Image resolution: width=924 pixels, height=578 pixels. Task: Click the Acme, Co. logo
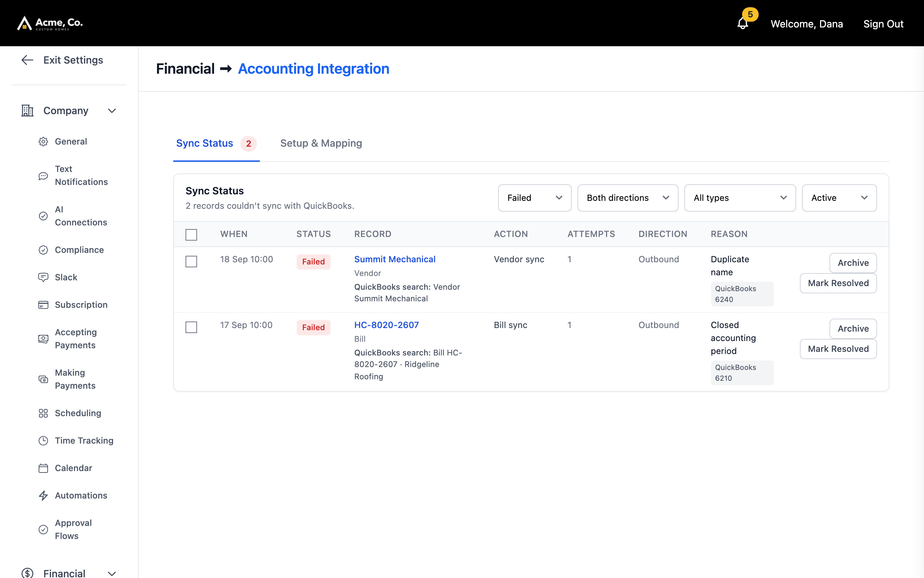(50, 23)
